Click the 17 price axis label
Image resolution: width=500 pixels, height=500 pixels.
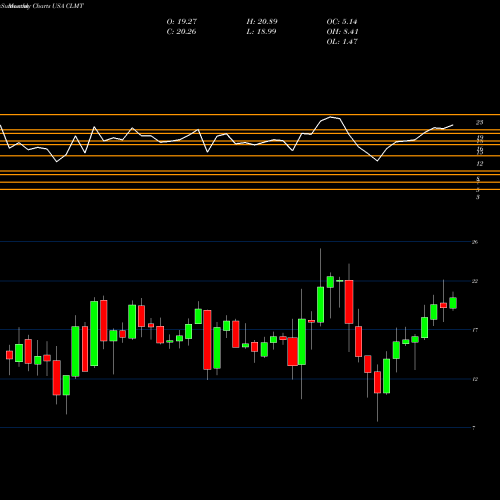tap(475, 330)
